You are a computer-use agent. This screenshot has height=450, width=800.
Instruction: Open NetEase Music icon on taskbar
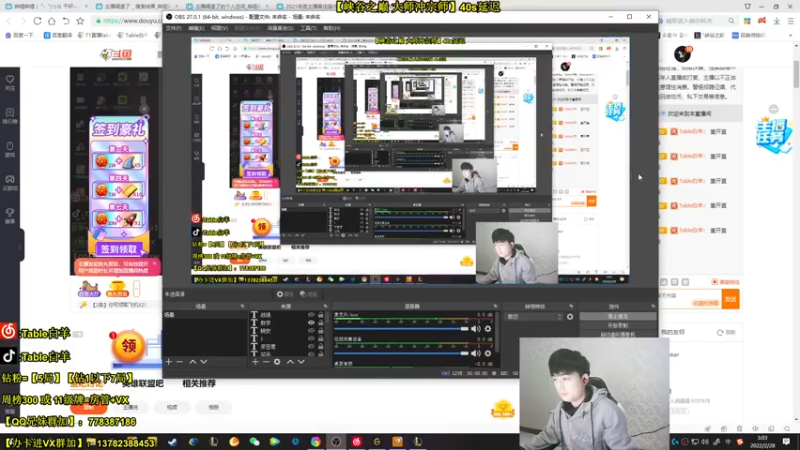click(356, 442)
